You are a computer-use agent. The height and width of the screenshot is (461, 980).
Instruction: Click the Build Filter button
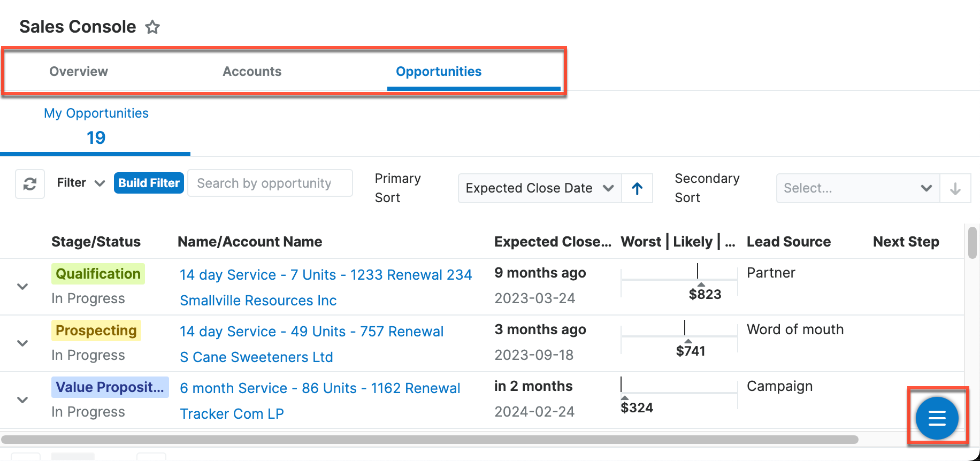click(x=149, y=183)
